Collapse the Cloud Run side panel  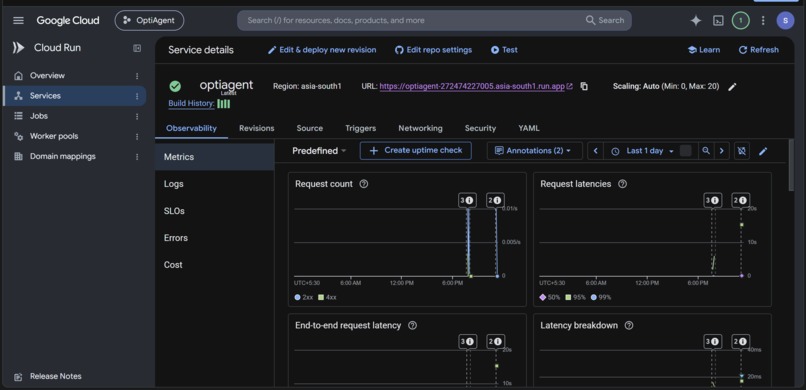click(137, 48)
